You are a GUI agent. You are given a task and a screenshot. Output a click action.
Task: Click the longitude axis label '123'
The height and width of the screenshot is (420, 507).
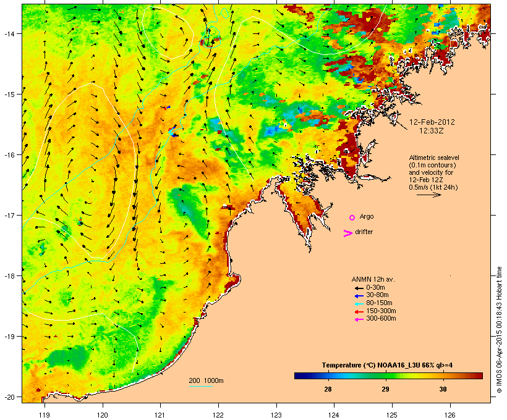(276, 415)
